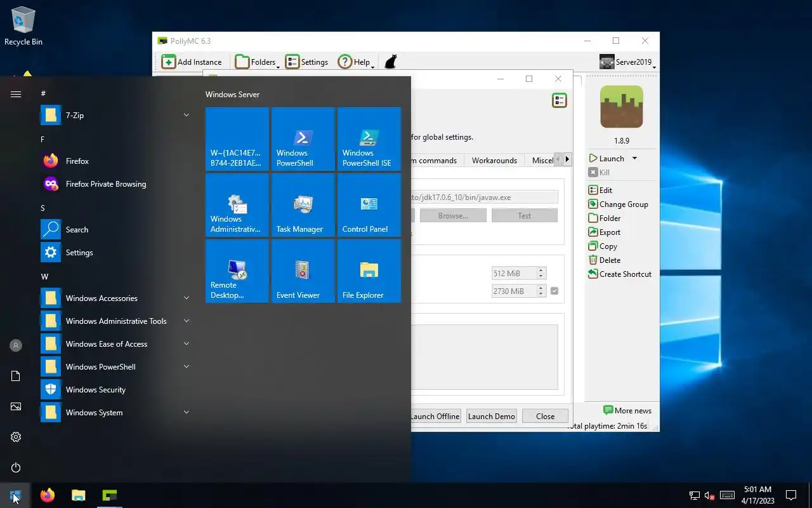Click Edit in the instance sidebar

pos(600,190)
